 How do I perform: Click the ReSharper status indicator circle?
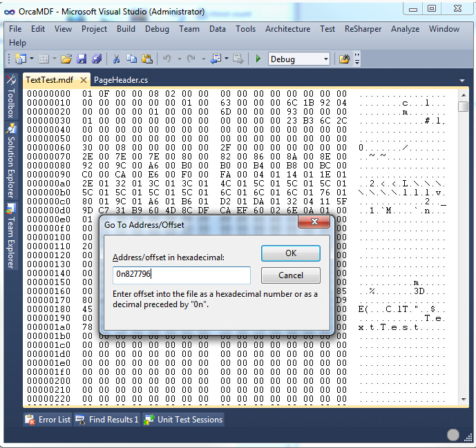click(453, 435)
